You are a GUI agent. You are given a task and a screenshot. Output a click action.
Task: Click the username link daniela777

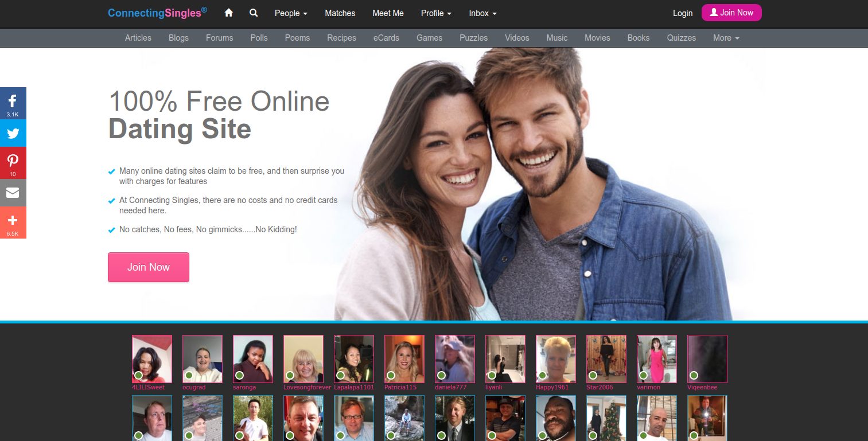pos(451,387)
